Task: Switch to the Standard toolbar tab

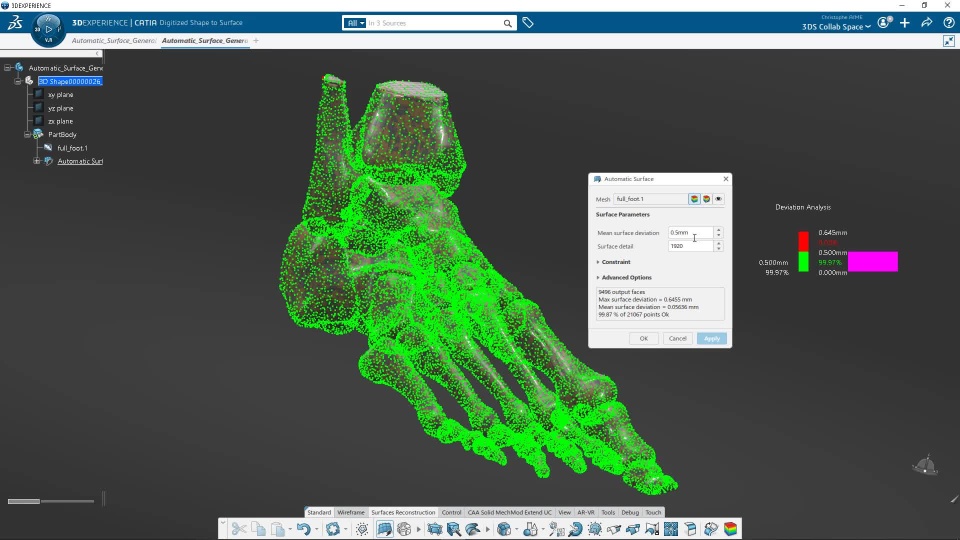Action: point(319,512)
